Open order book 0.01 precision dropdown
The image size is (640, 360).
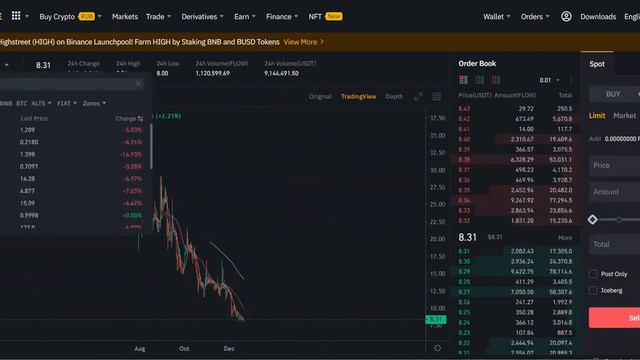pos(549,80)
